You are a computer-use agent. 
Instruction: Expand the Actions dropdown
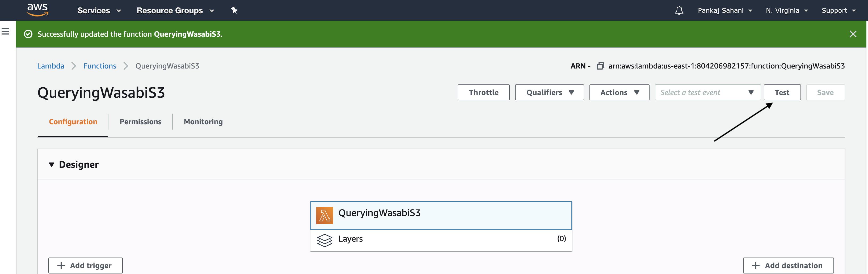(x=619, y=93)
